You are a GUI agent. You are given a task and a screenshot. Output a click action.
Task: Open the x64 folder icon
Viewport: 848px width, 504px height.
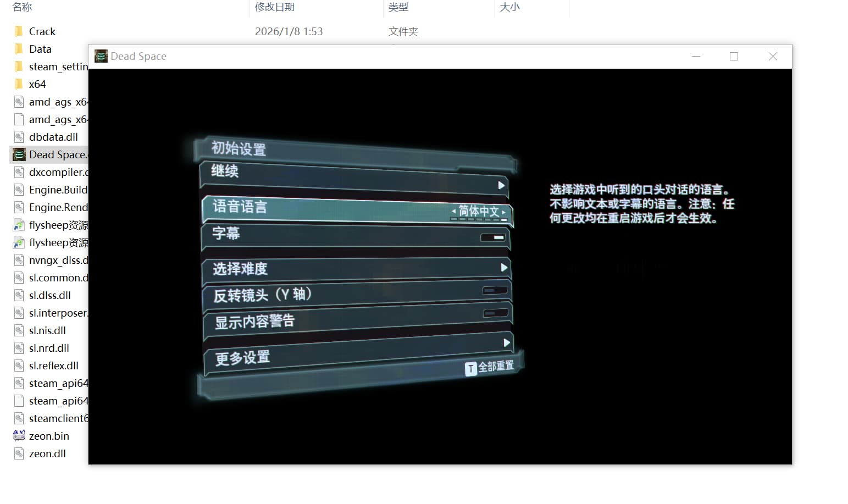19,84
